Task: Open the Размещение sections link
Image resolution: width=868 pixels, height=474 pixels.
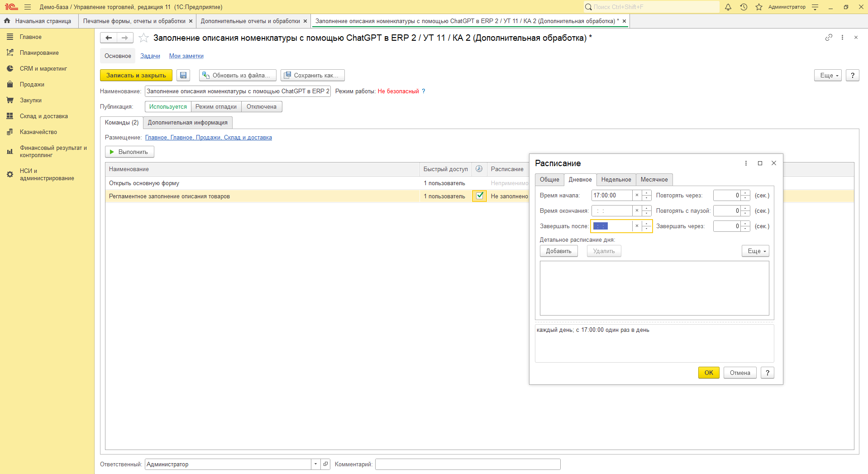Action: [x=208, y=138]
